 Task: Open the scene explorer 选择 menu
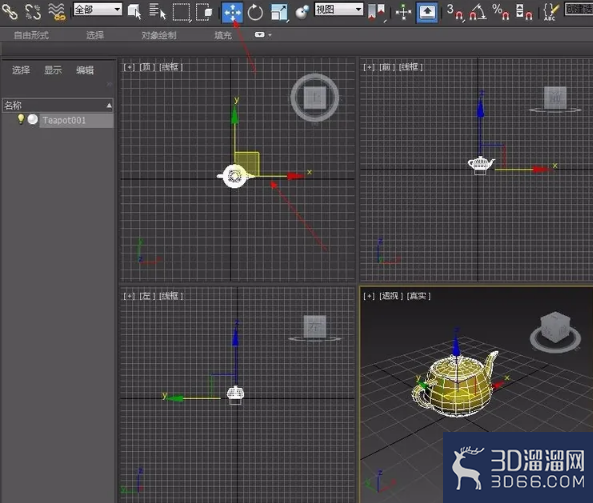(x=21, y=70)
